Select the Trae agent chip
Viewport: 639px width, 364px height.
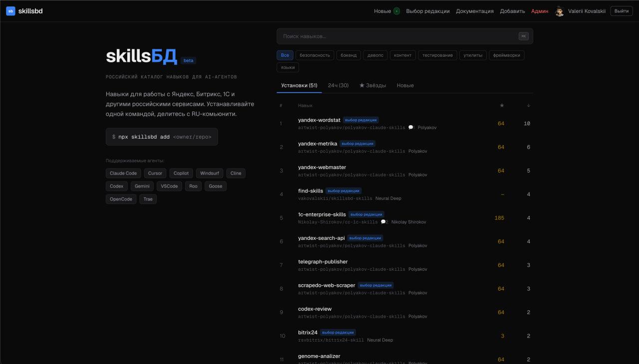pyautogui.click(x=148, y=199)
